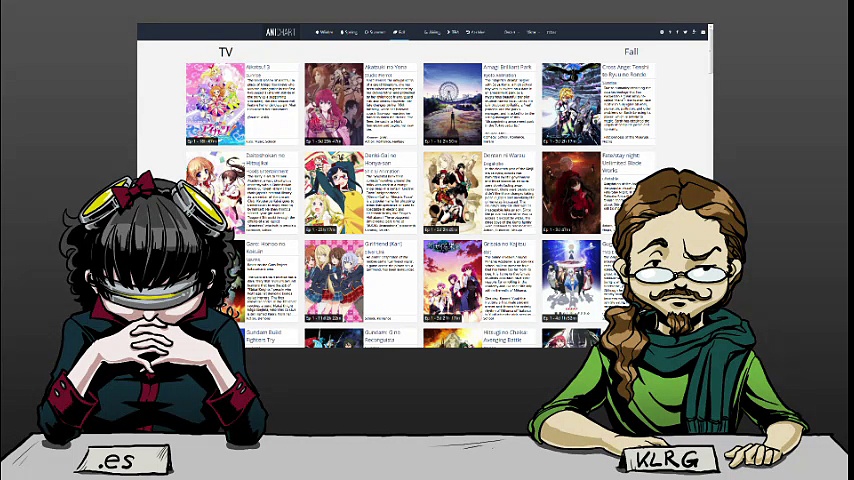Screen dimensions: 854x480
Task: Click the Fate/stay night poster thumbnail
Action: pos(571,193)
